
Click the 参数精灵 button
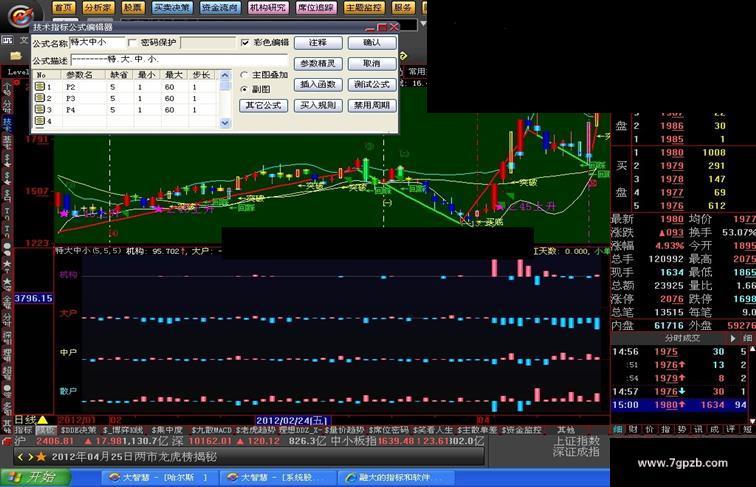(318, 64)
